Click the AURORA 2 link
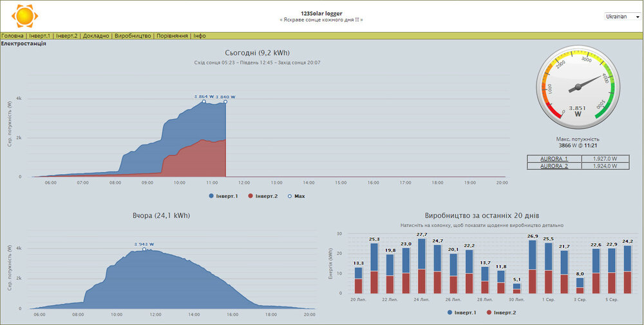 pos(554,166)
